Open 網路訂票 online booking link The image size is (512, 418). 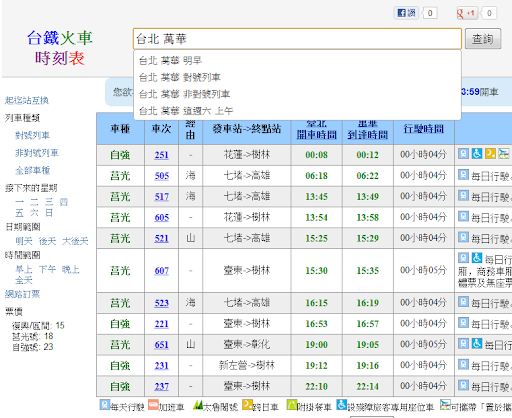(x=22, y=294)
